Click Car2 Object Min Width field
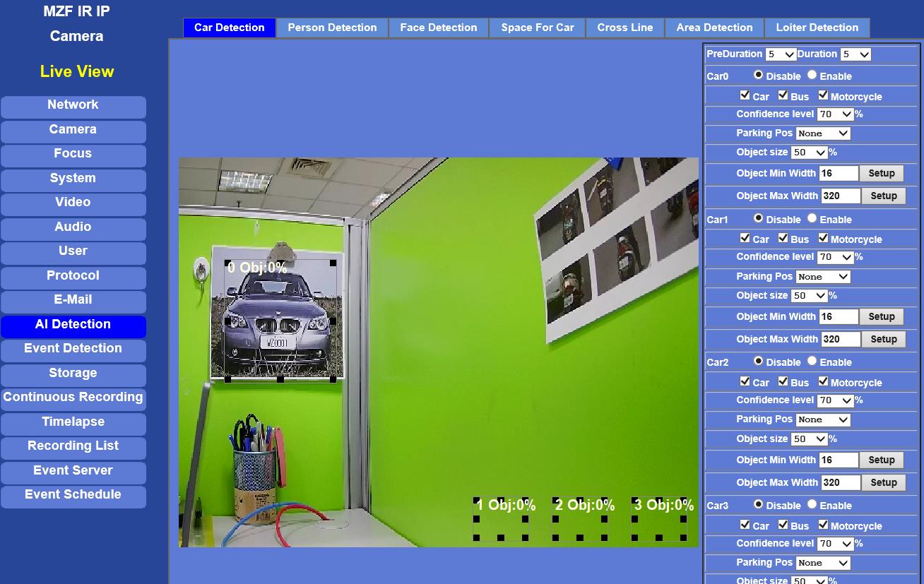Viewport: 924px width, 584px height. point(839,460)
